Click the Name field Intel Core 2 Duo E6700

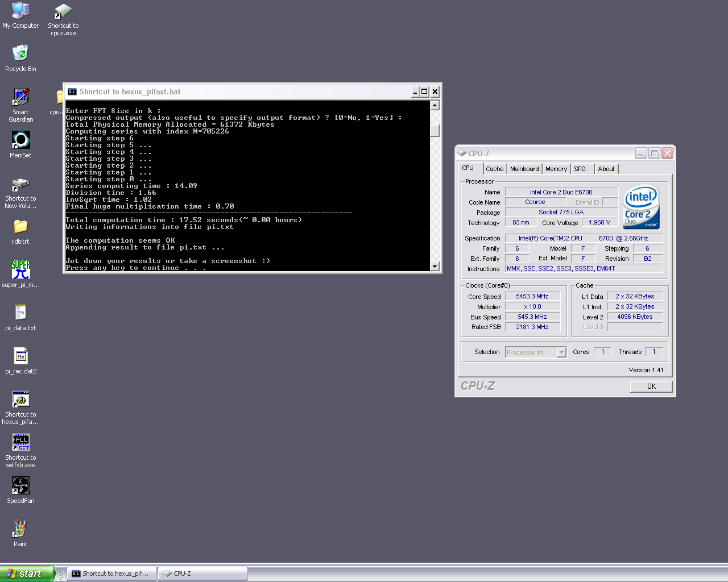click(x=561, y=192)
